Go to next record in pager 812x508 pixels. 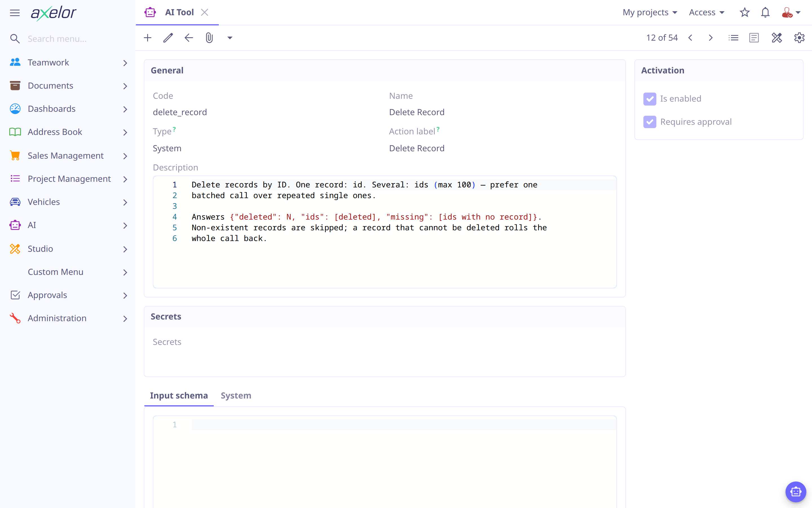tap(711, 38)
